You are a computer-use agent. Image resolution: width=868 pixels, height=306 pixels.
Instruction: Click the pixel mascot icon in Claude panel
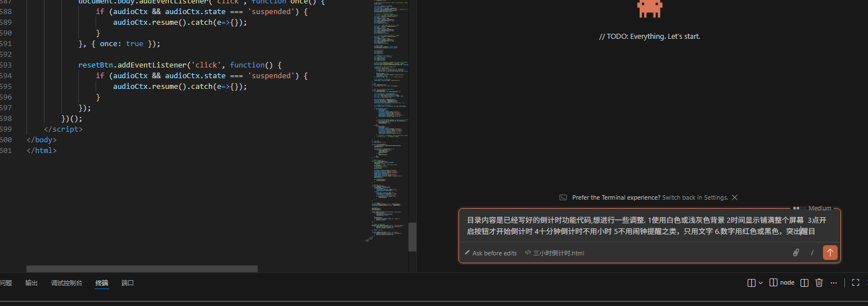point(650,8)
